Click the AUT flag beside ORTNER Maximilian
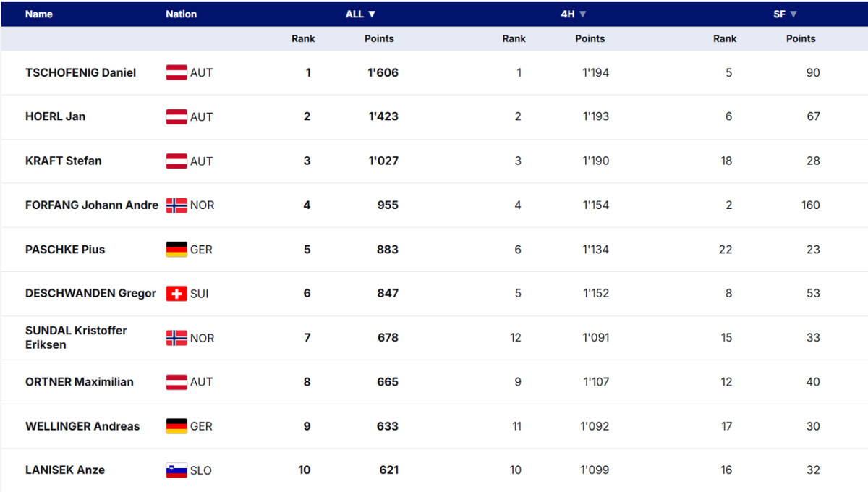This screenshot has width=868, height=492. [176, 382]
